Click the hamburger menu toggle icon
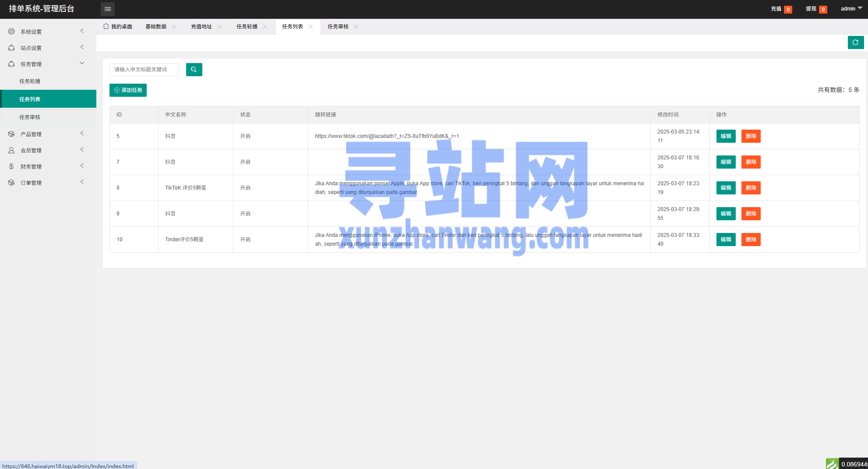 (x=108, y=9)
